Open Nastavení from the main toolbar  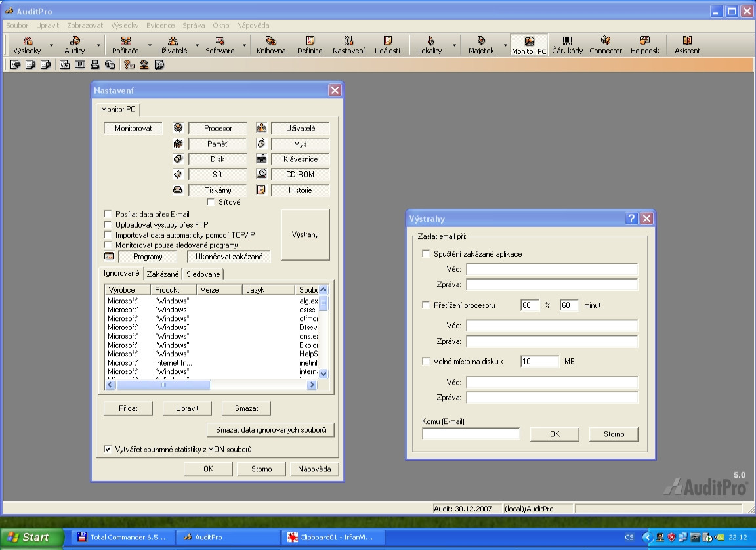[x=348, y=45]
